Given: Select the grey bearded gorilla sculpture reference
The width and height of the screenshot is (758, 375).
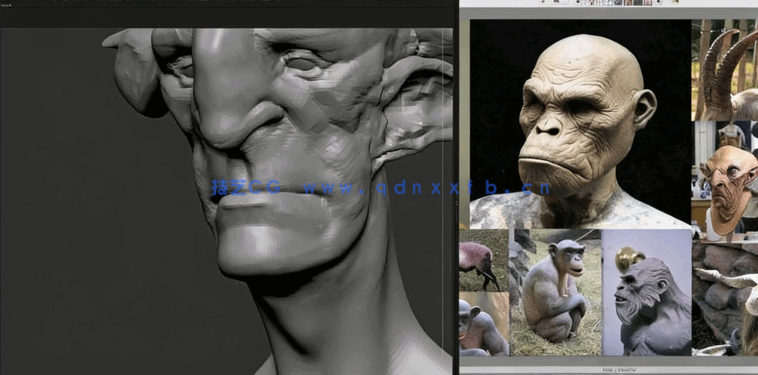Looking at the screenshot, I should pos(647,293).
